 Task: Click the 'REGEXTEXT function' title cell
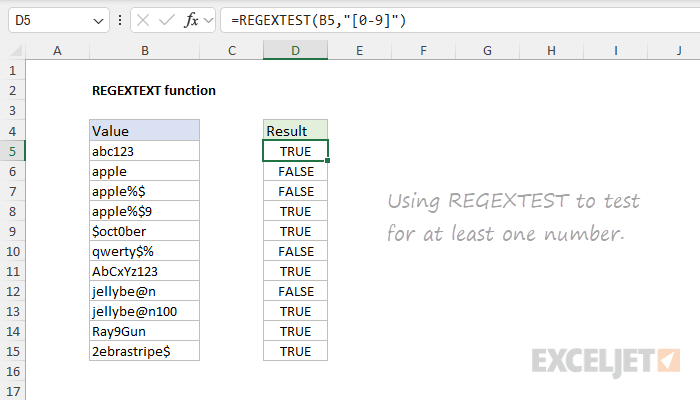154,91
